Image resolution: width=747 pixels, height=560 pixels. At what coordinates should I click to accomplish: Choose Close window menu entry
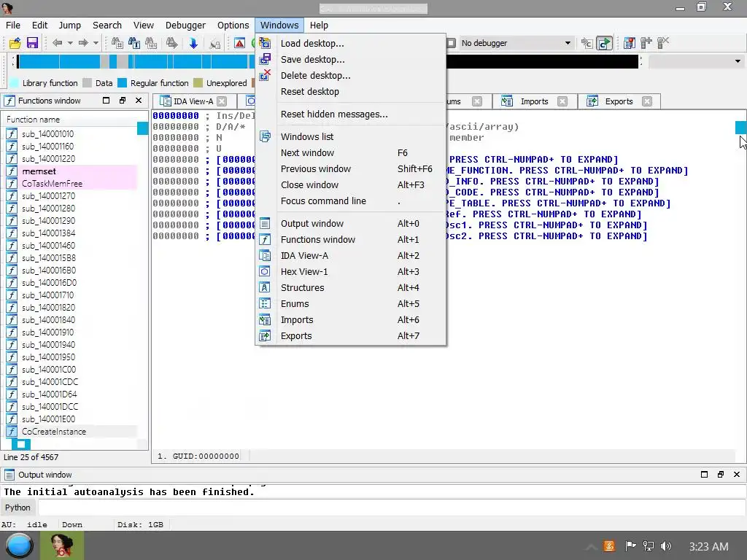351,184
